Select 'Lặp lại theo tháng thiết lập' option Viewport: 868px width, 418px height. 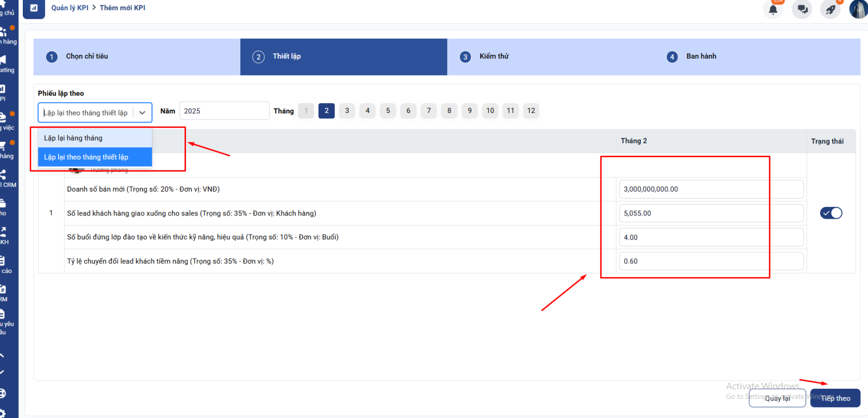(x=94, y=157)
